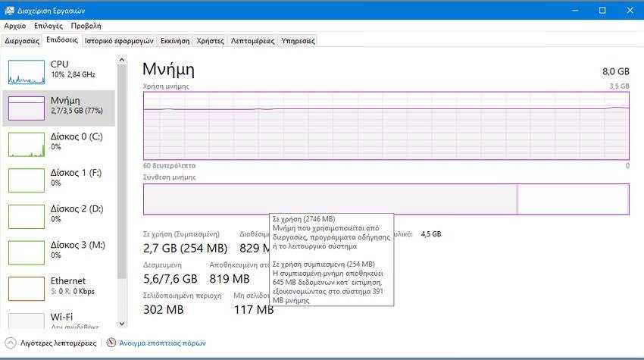Switch to the Χρήστες tab
The image size is (644, 360).
[211, 41]
